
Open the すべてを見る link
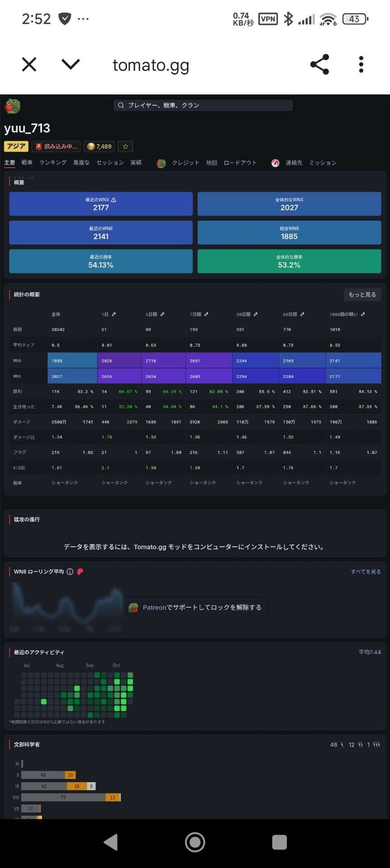366,571
